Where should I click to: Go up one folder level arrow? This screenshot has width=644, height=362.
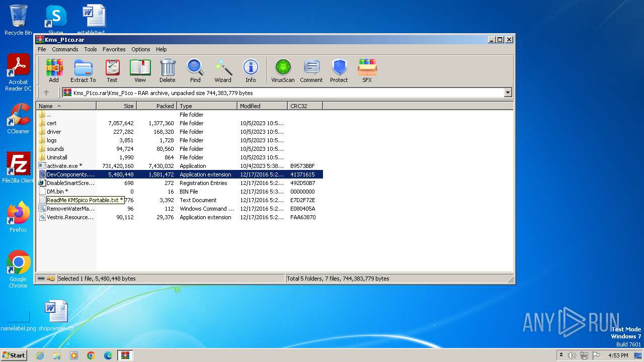pyautogui.click(x=46, y=93)
